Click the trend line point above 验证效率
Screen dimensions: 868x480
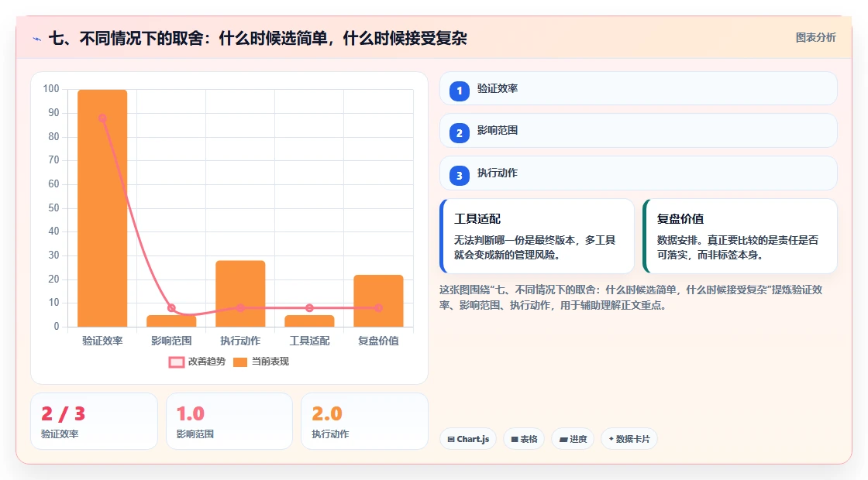tap(102, 118)
